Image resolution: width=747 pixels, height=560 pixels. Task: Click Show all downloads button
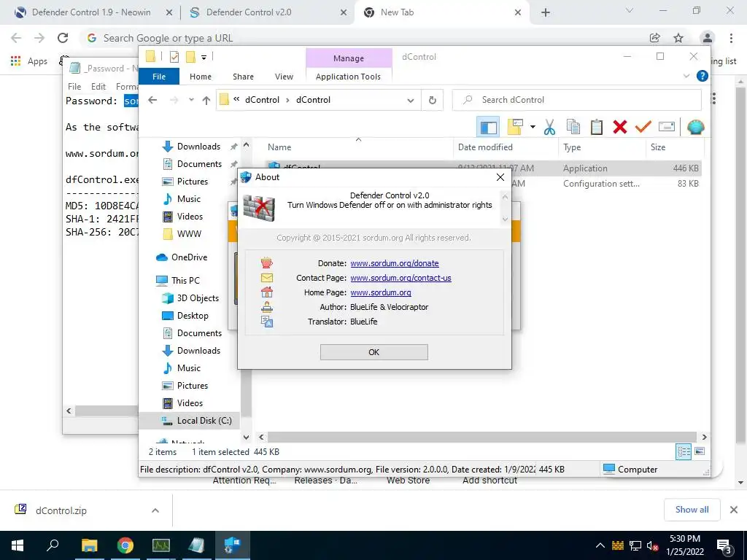pyautogui.click(x=692, y=510)
